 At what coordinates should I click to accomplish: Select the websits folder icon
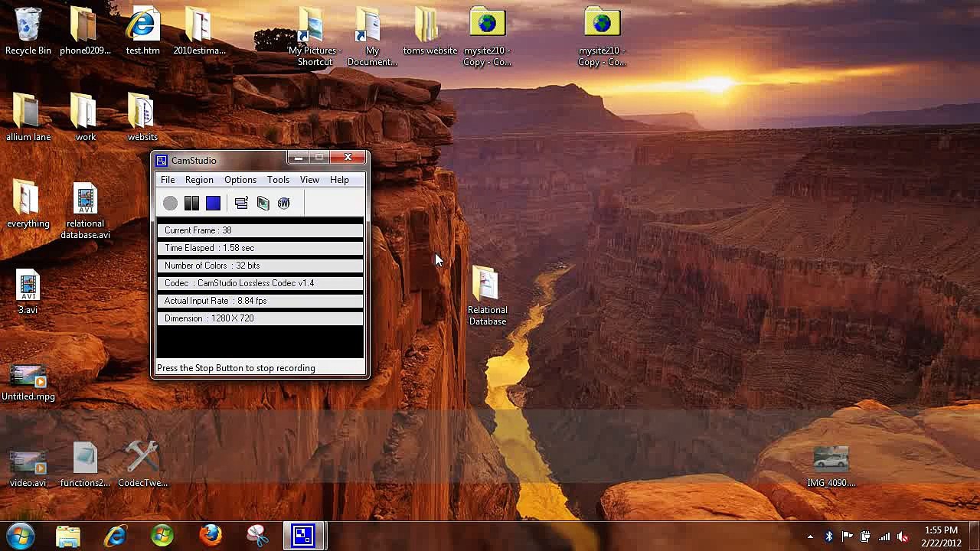(142, 118)
